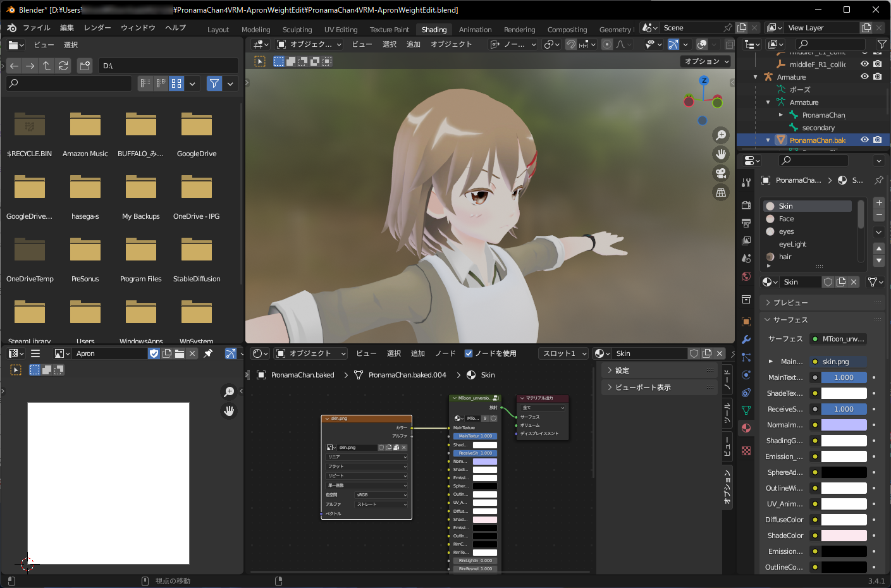Disable render camera toggle for PronamaChan.bak
This screenshot has width=891, height=588.
pyautogui.click(x=877, y=140)
